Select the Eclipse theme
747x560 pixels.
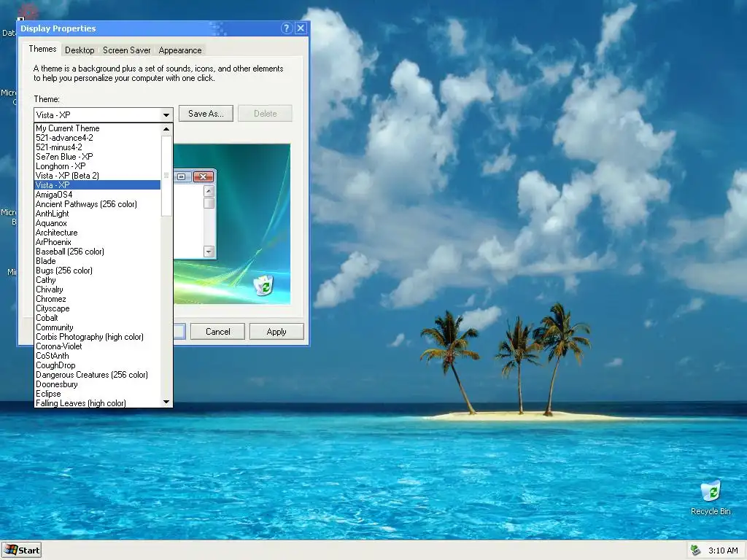(98, 394)
